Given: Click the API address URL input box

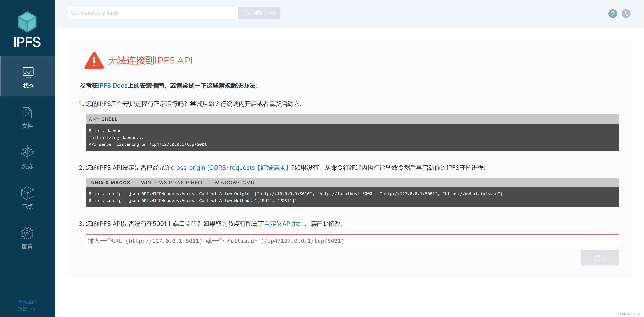Looking at the screenshot, I should 352,241.
